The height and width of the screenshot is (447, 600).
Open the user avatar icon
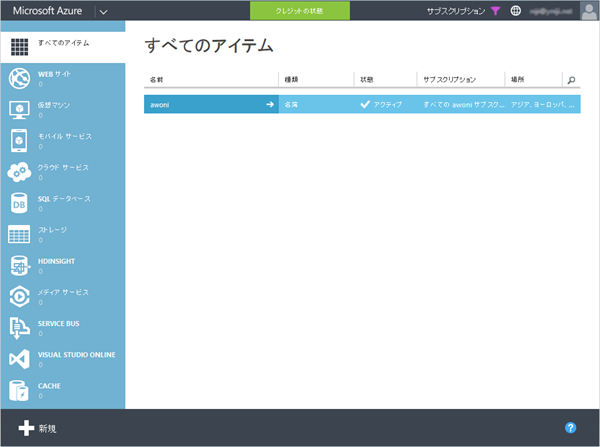(x=589, y=10)
